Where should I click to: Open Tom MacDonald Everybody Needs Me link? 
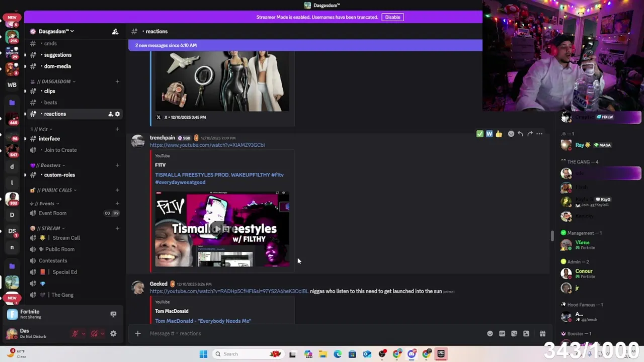[203, 321]
